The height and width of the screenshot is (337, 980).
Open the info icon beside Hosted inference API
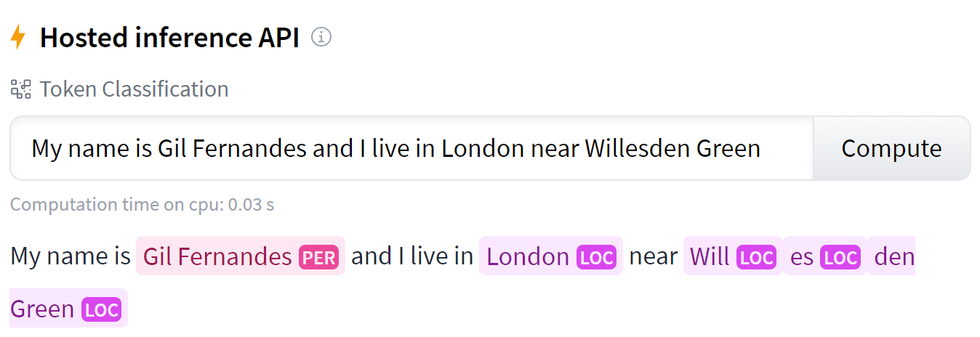coord(321,36)
